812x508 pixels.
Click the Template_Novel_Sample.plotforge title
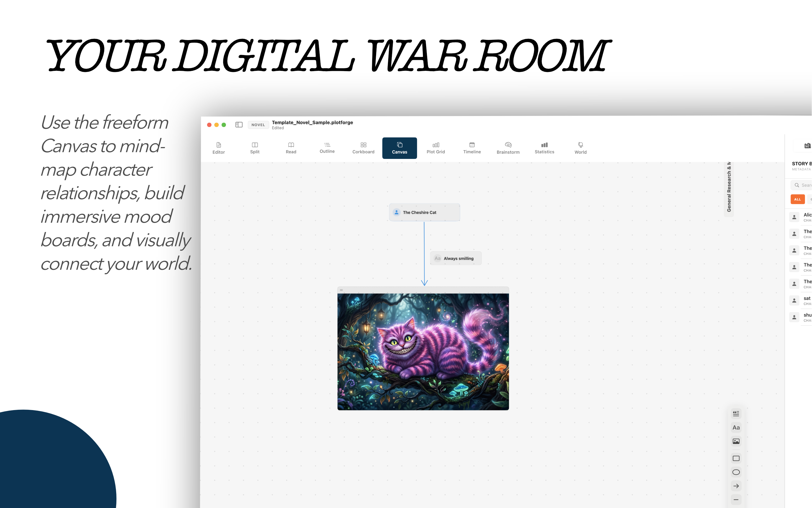pyautogui.click(x=312, y=122)
